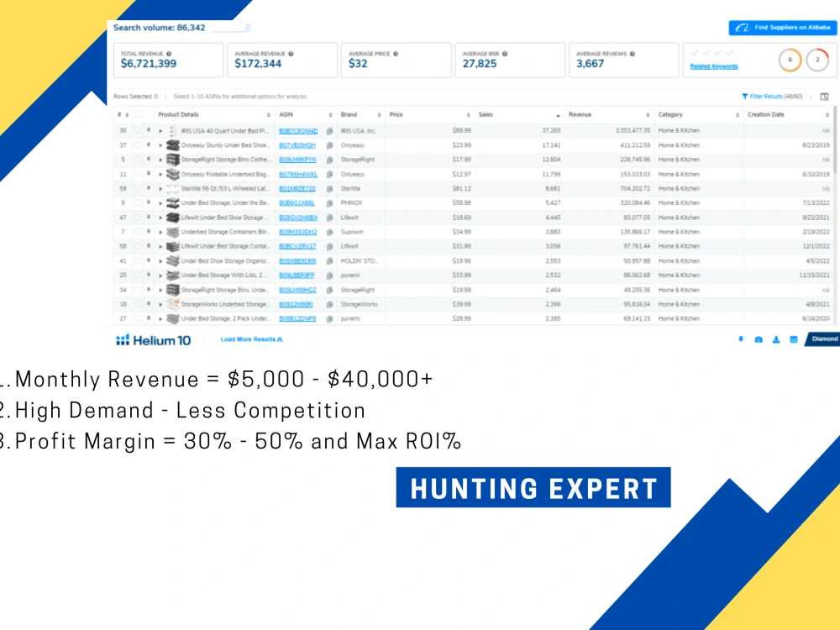
Task: Click Find Suppliers on Alibaba button
Action: (783, 28)
